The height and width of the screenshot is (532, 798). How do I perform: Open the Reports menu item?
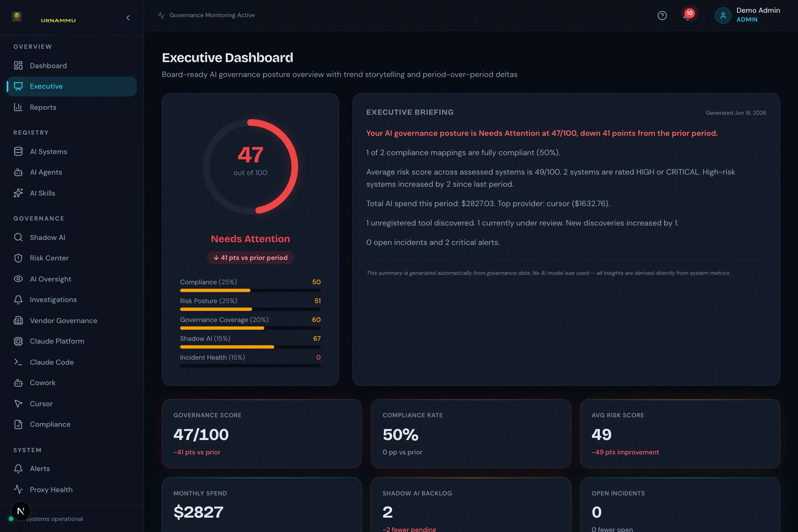coord(71,107)
